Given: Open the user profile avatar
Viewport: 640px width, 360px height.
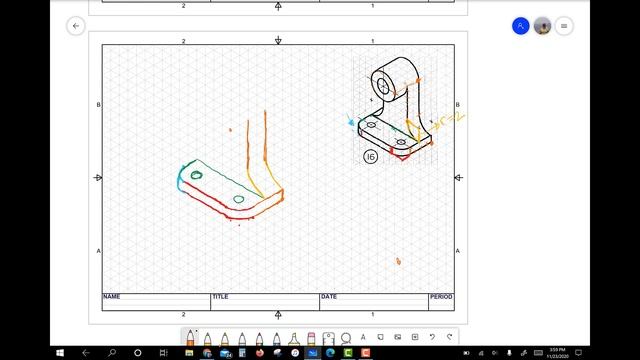Looking at the screenshot, I should point(542,26).
